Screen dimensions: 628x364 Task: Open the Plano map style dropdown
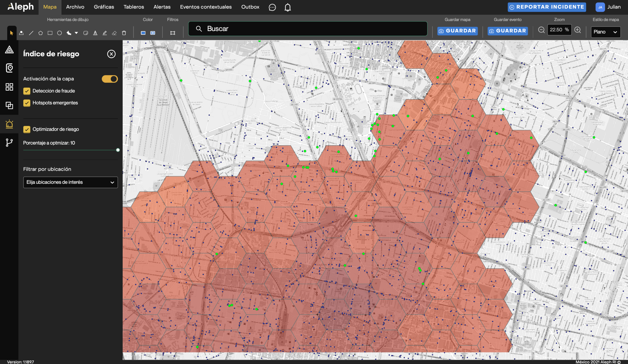click(x=605, y=32)
